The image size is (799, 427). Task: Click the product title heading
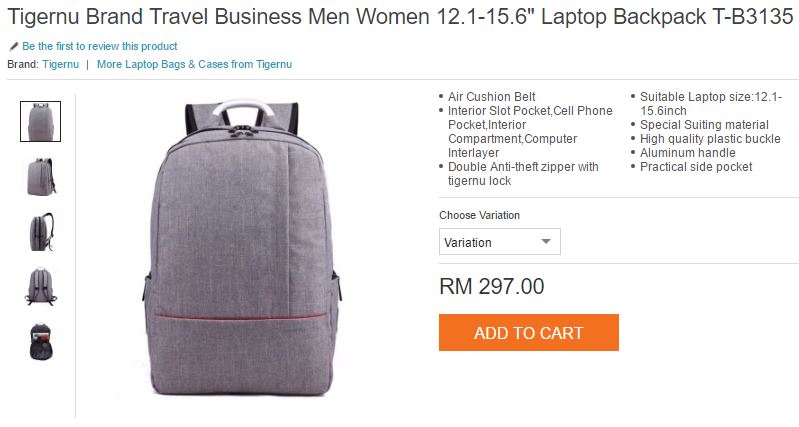coord(401,17)
